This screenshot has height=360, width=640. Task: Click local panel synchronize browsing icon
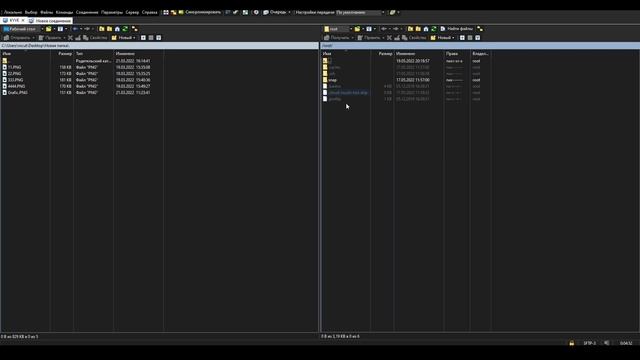pyautogui.click(x=134, y=29)
